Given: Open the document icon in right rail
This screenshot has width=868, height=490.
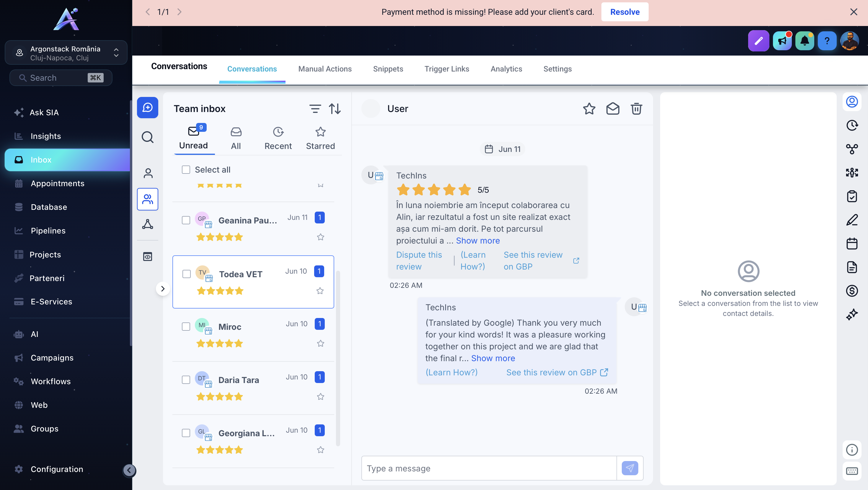Looking at the screenshot, I should [852, 267].
